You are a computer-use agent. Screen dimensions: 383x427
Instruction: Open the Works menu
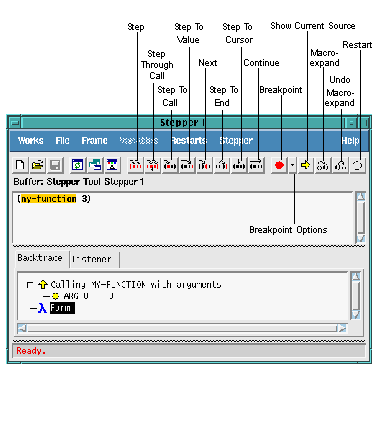(30, 141)
